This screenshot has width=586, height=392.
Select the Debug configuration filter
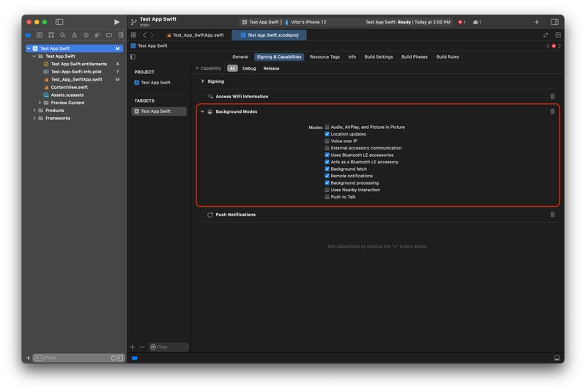coord(249,68)
